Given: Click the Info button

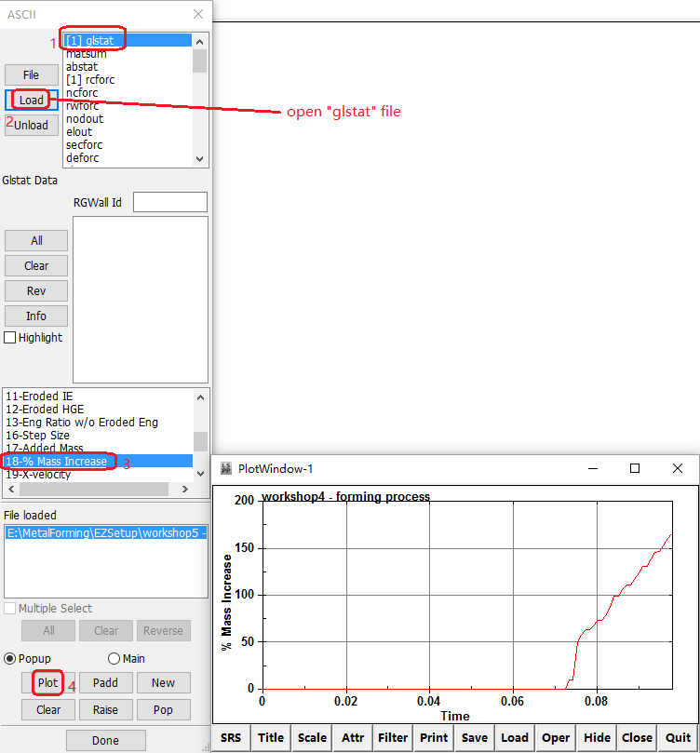Looking at the screenshot, I should pyautogui.click(x=36, y=316).
